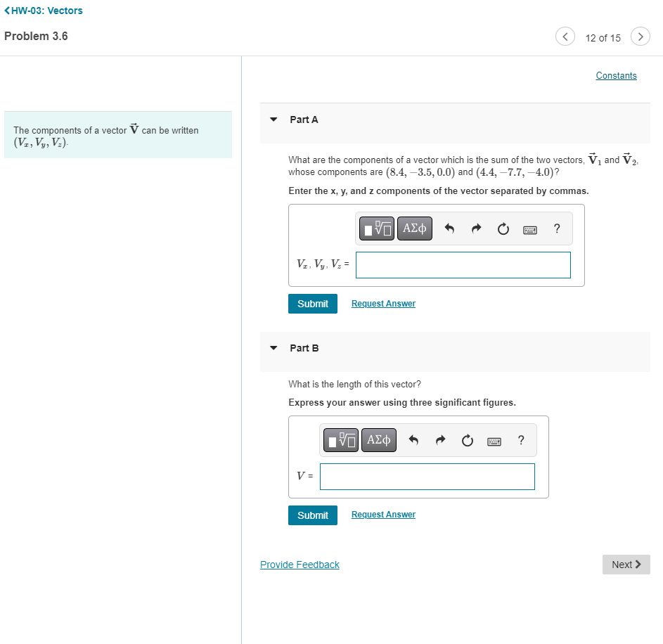Go to previous problem arrow

[x=565, y=37]
